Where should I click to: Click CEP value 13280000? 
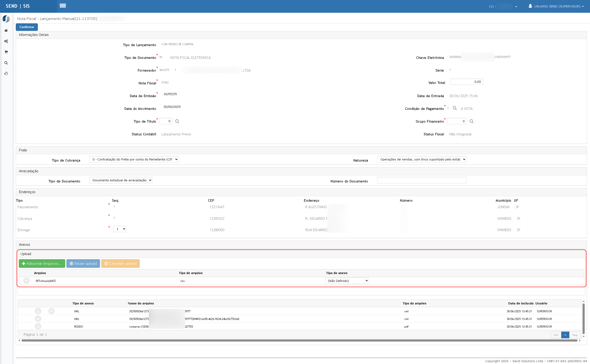217,230
